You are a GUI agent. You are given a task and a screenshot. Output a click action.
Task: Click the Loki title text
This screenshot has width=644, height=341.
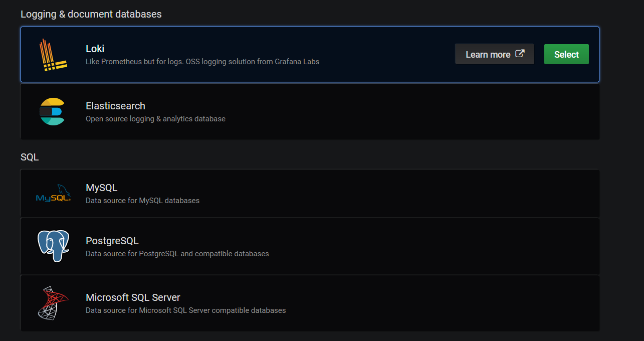[x=95, y=49]
